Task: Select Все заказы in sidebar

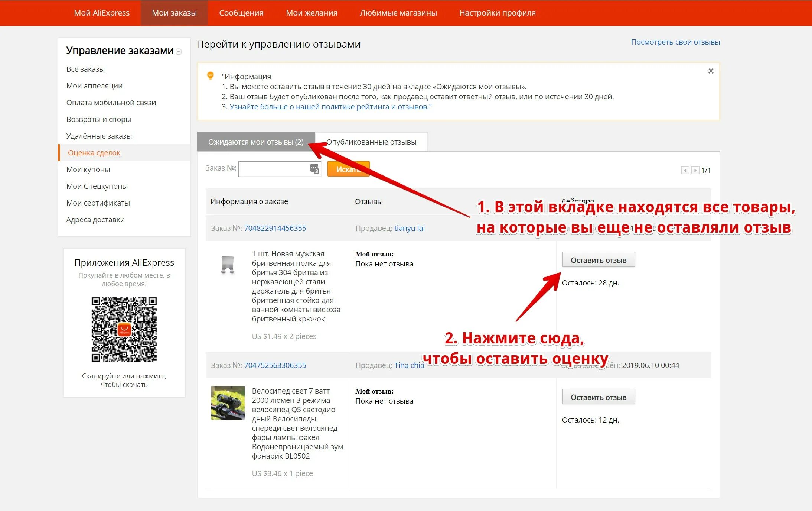Action: pyautogui.click(x=85, y=69)
